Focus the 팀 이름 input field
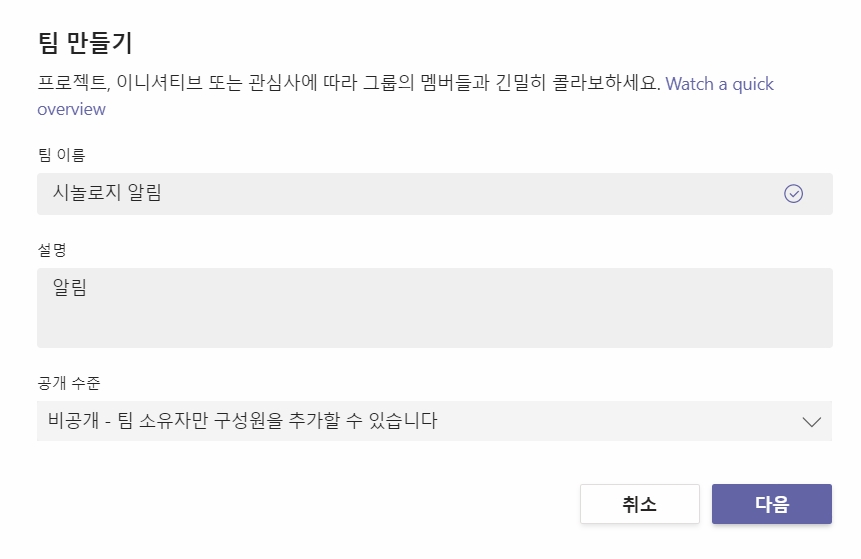The width and height of the screenshot is (861, 559). coord(434,194)
